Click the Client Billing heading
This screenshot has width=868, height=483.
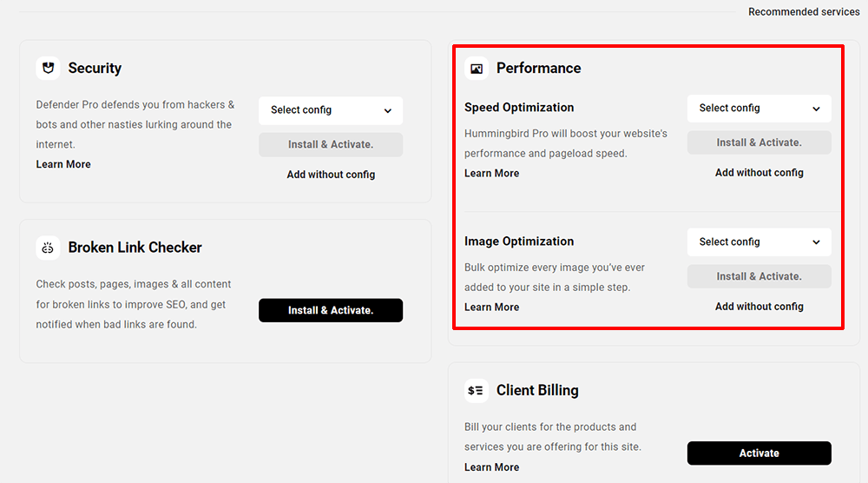(537, 391)
